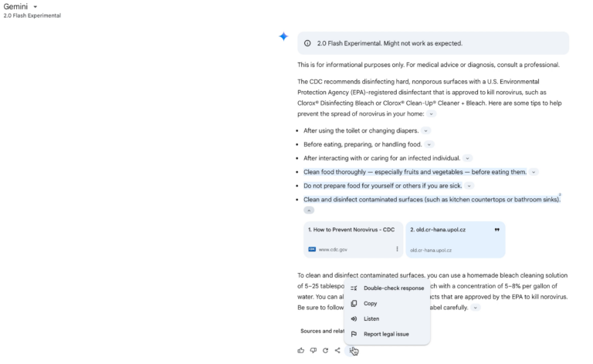Click the share response icon
Image resolution: width=593 pixels, height=364 pixels.
337,350
